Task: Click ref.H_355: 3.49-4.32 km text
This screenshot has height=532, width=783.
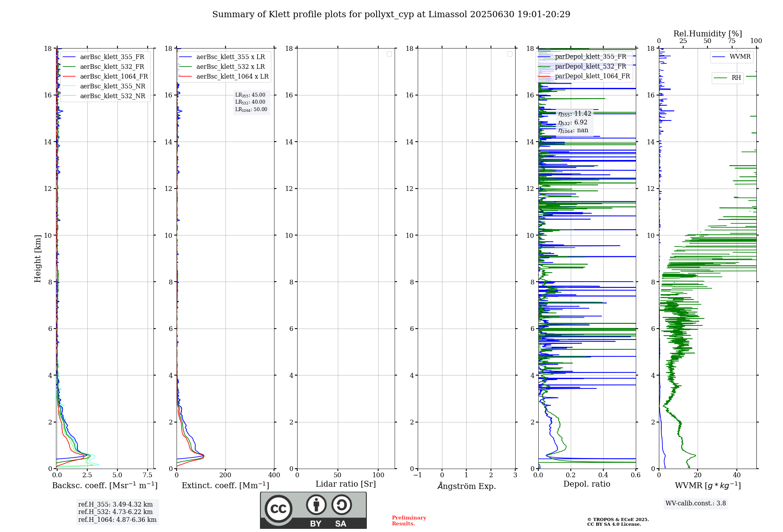Action: pyautogui.click(x=115, y=505)
